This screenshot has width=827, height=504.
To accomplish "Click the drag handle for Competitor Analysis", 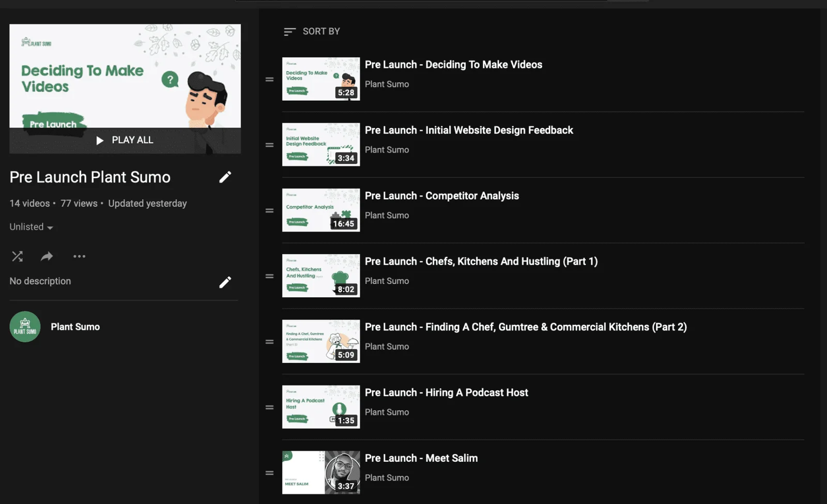I will (x=269, y=210).
